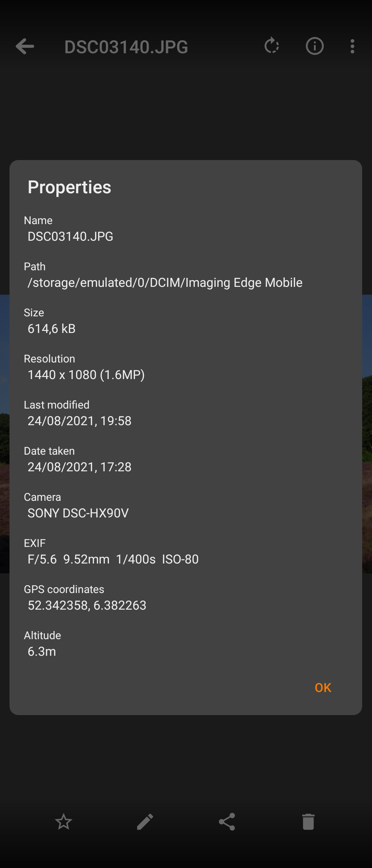
Task: Tap the name value DSC03140.JPG in Properties
Action: 70,236
